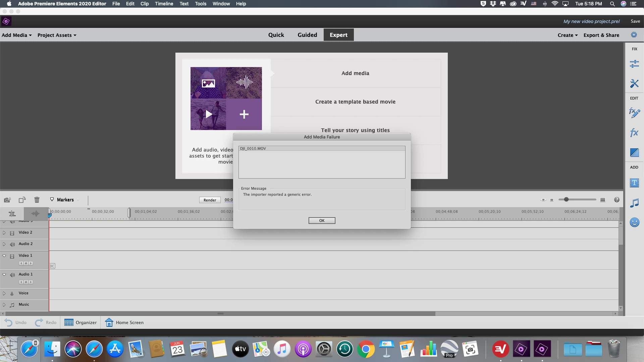Adjust the timeline zoom slider
Screen dimensions: 644x362
(x=566, y=199)
